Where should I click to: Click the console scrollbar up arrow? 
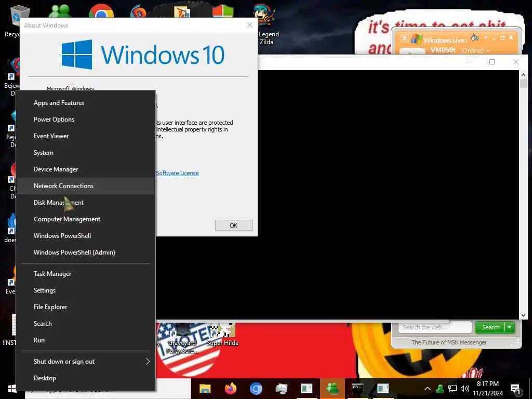[523, 75]
